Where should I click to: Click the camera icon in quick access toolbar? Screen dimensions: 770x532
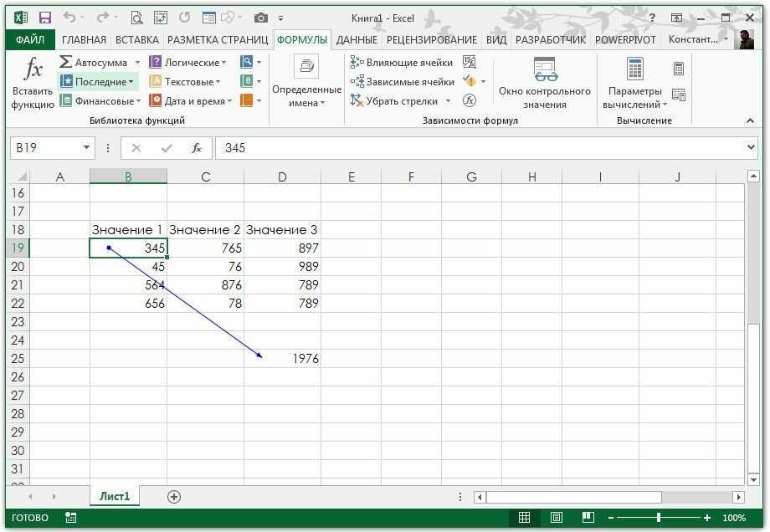tap(261, 18)
